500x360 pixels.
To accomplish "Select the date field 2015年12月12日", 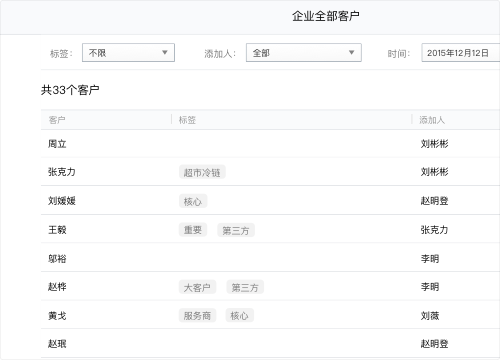I will [461, 53].
